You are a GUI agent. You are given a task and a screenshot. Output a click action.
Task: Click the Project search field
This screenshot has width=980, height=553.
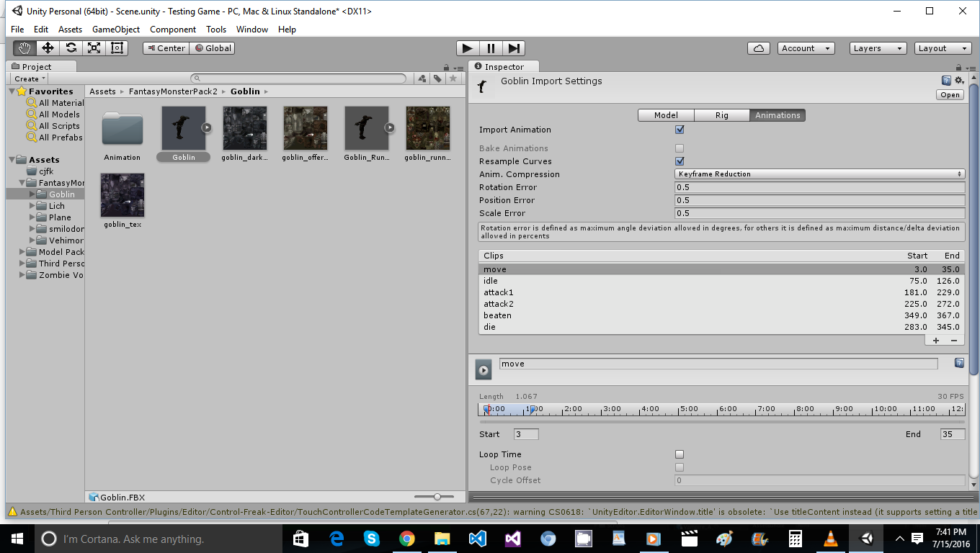point(298,78)
